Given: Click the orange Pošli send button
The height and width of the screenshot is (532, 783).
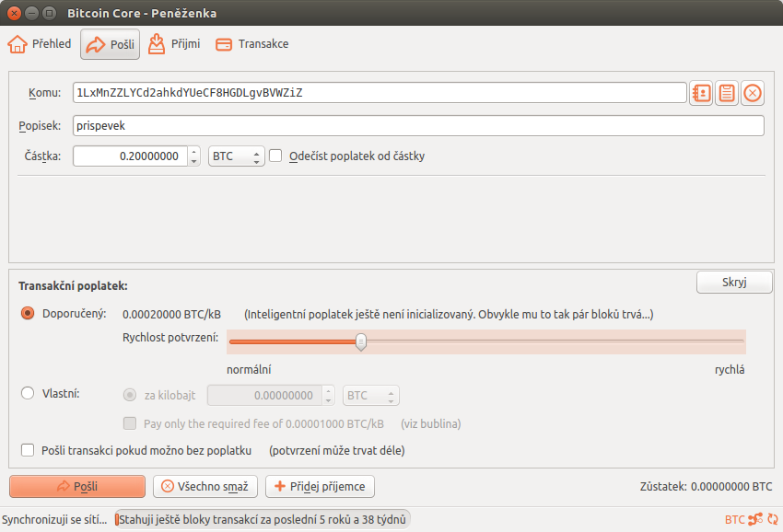Looking at the screenshot, I should point(77,486).
